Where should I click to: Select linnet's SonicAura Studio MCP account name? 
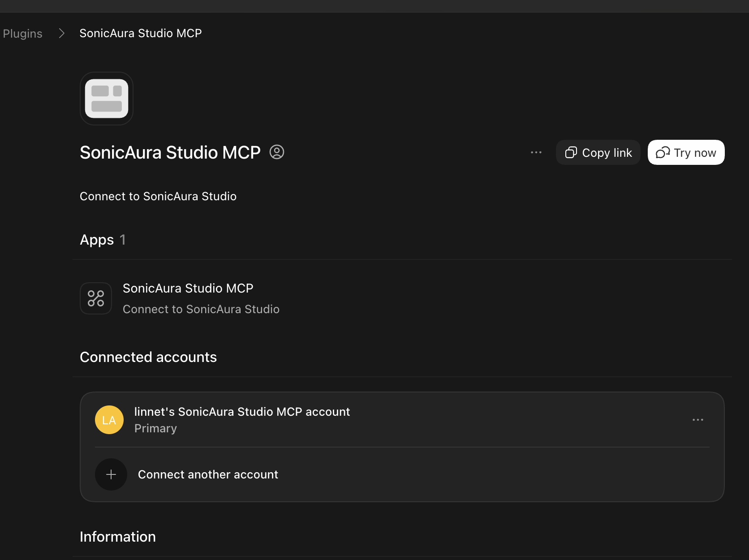[x=242, y=412]
